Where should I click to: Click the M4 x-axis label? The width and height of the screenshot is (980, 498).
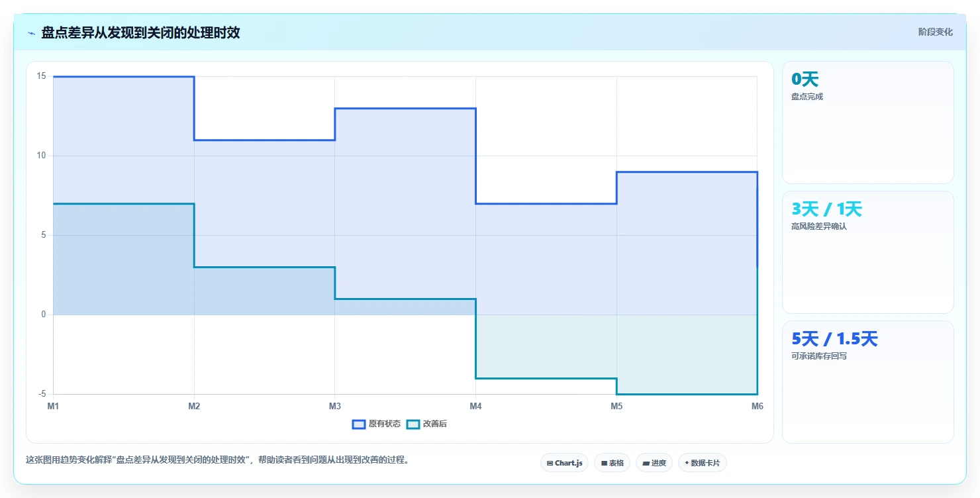tap(475, 407)
